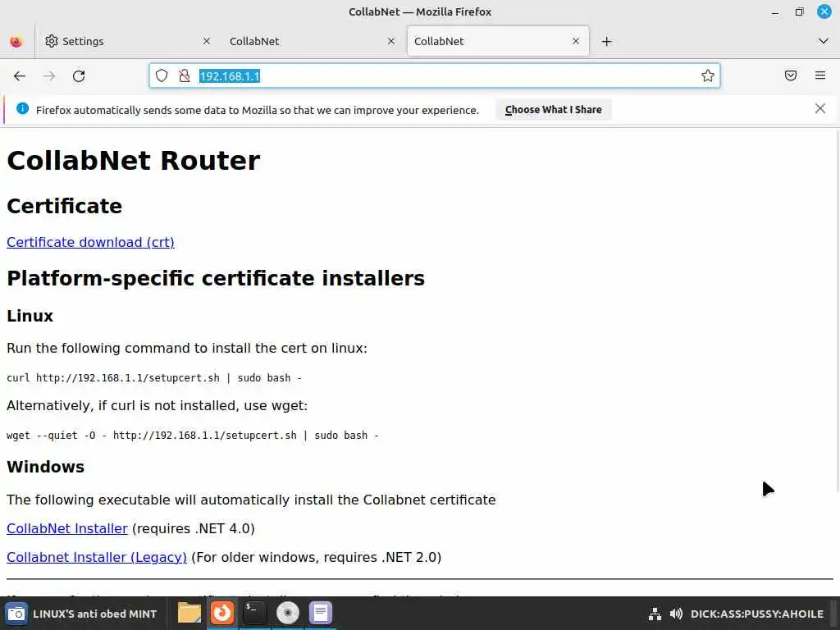The height and width of the screenshot is (630, 840).
Task: Click the address bar showing 192.168.1.1
Action: (x=435, y=76)
